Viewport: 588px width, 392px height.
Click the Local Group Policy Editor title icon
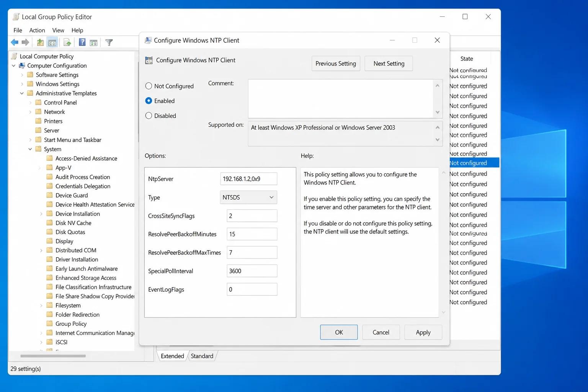coord(16,17)
